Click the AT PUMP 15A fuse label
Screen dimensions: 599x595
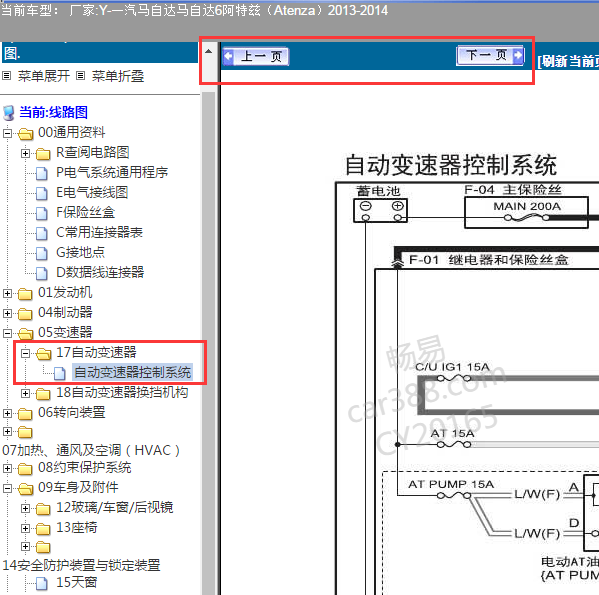coord(451,484)
